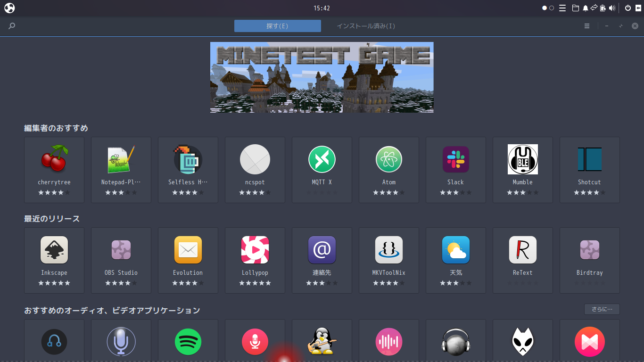Click the Inkscape five-star rating
The height and width of the screenshot is (362, 644).
pyautogui.click(x=54, y=283)
